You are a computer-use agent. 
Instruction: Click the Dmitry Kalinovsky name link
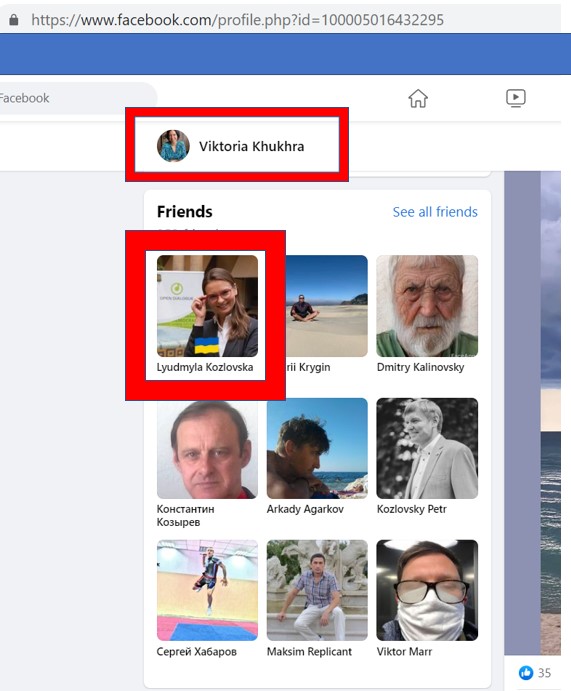(x=420, y=367)
